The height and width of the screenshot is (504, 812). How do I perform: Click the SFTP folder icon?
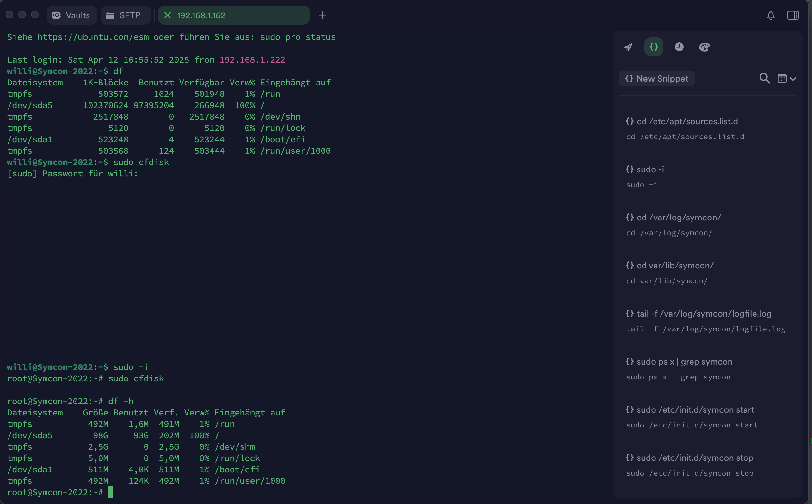(110, 15)
